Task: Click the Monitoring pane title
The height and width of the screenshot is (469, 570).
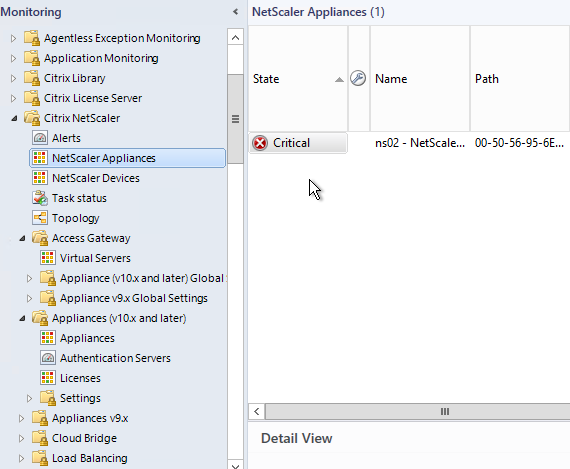Action: 31,12
